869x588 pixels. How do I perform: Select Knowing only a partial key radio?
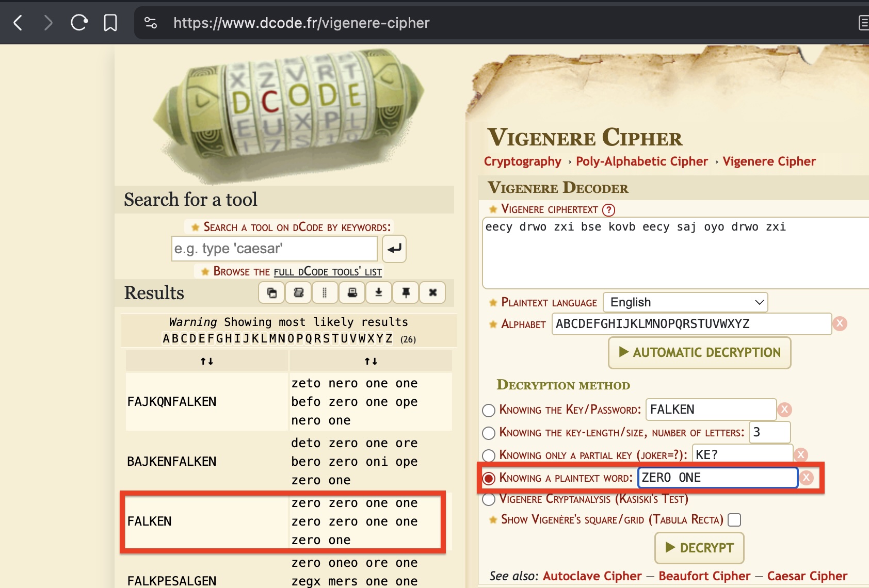coord(488,455)
